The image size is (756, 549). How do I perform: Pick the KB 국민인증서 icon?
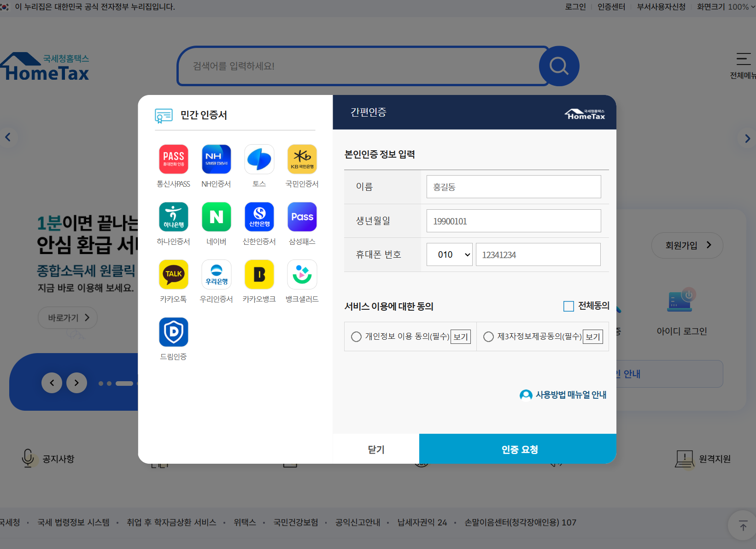302,159
